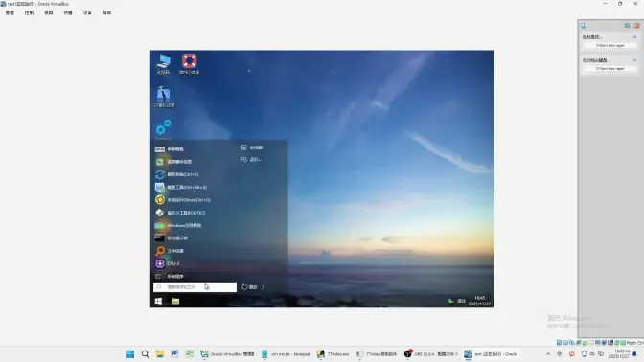Select the running test VM taskbar item
This screenshot has height=362, width=644.
click(491, 353)
